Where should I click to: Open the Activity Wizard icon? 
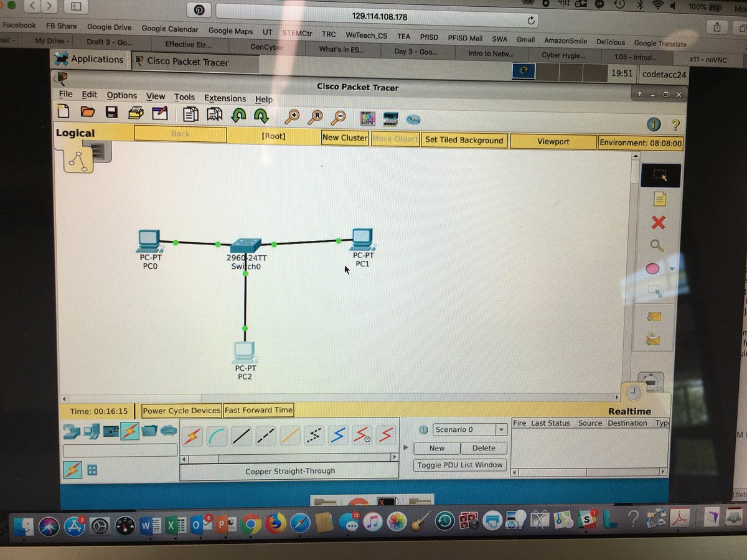160,113
